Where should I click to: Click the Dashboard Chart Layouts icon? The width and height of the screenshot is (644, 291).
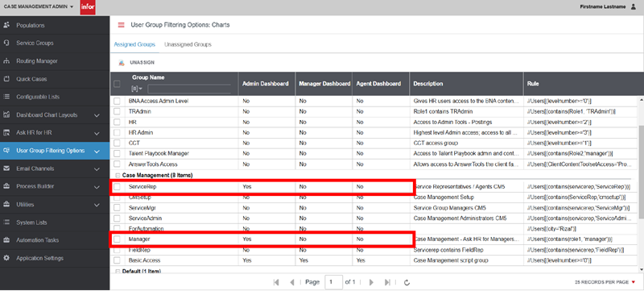[x=6, y=114]
